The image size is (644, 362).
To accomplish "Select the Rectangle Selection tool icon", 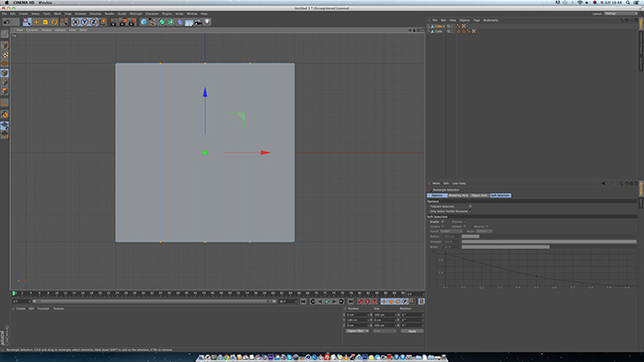I will click(x=27, y=22).
